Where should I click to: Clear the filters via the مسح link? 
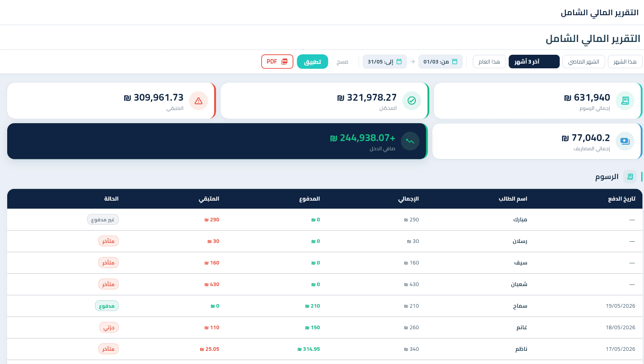coord(342,62)
